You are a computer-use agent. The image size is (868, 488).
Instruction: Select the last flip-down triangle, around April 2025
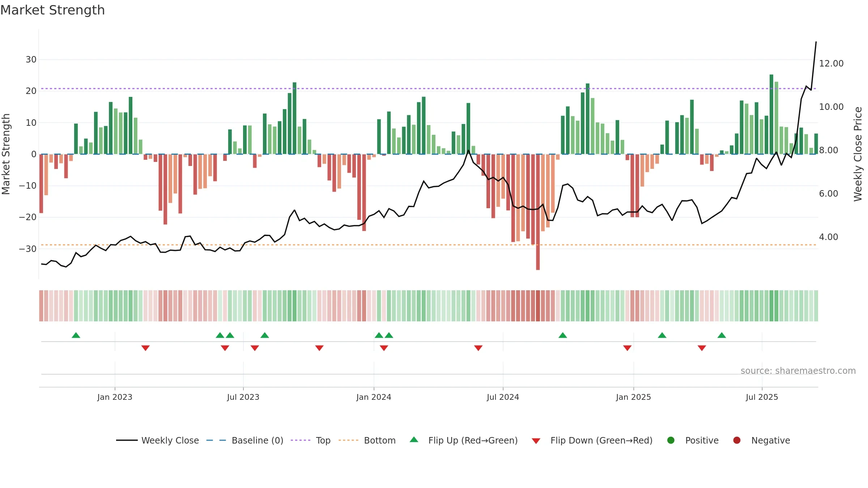point(702,348)
